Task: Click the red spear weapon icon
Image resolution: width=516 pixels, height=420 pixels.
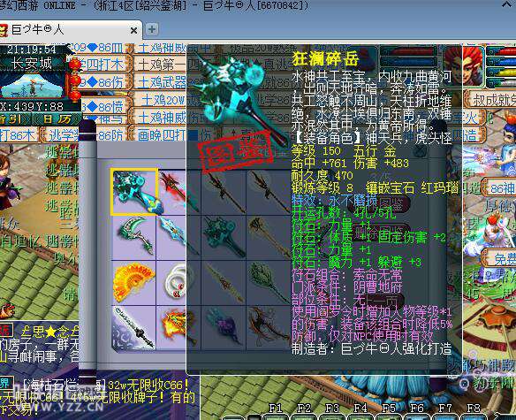Action: coord(172,191)
